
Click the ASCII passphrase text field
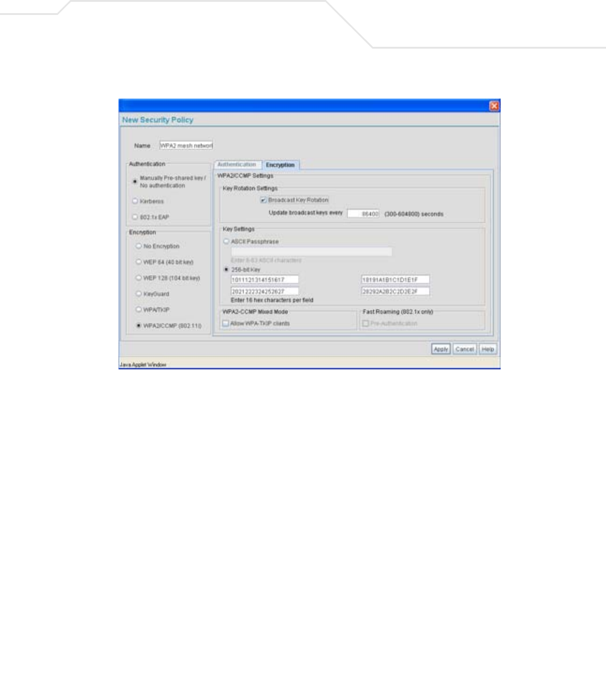pyautogui.click(x=312, y=252)
